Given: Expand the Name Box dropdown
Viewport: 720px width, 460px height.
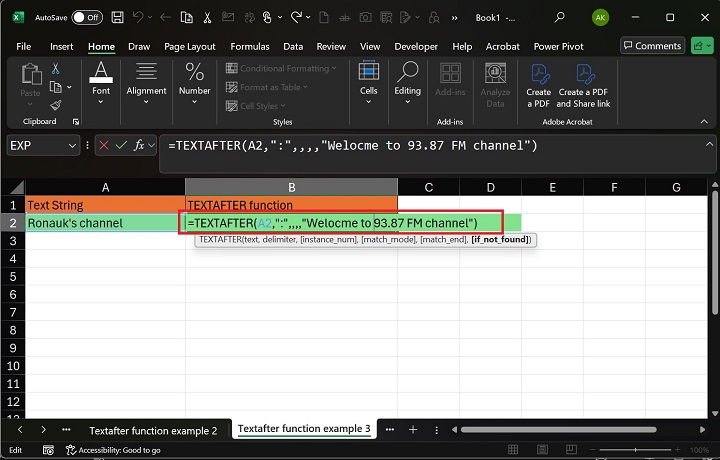Looking at the screenshot, I should [x=72, y=145].
